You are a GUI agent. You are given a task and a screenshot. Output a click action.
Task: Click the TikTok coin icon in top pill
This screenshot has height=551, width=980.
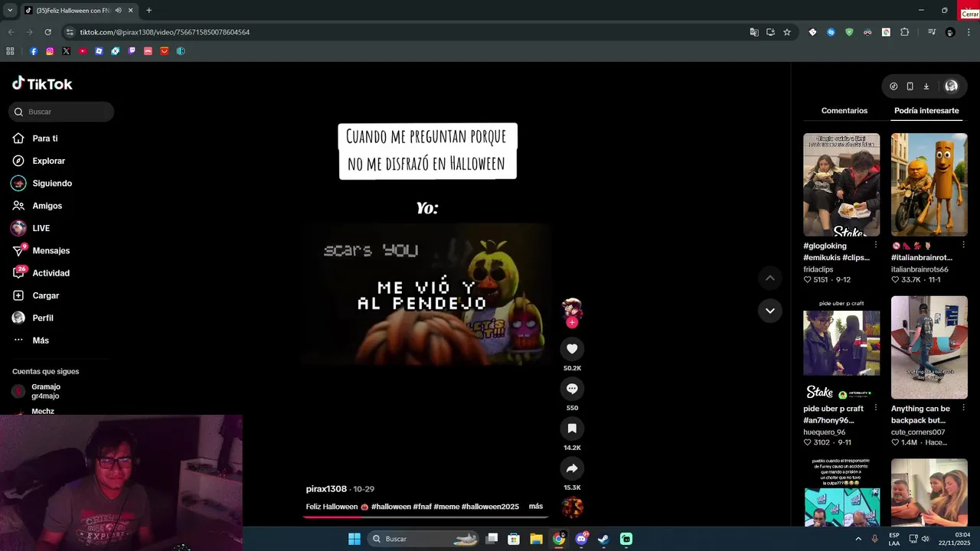tap(893, 86)
